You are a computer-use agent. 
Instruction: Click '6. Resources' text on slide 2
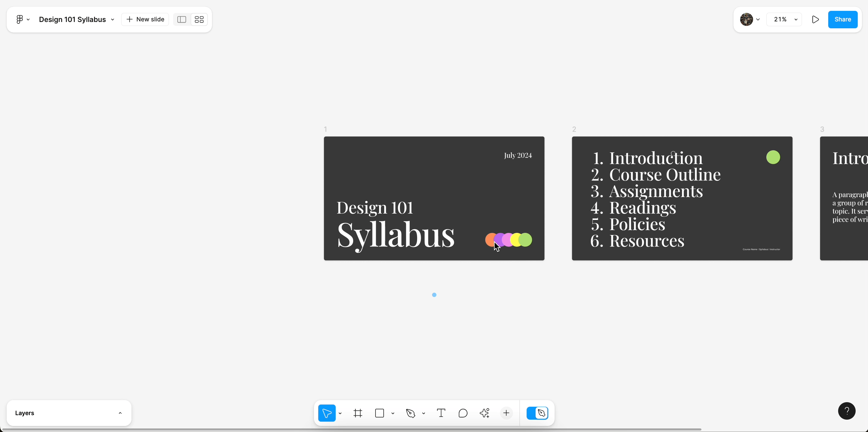pyautogui.click(x=637, y=241)
